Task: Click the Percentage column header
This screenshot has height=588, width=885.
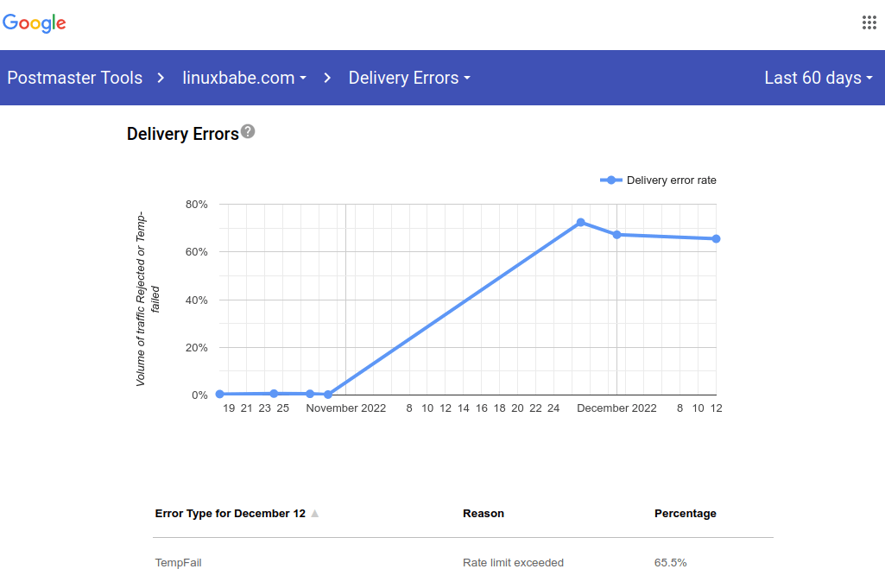Action: click(x=685, y=514)
